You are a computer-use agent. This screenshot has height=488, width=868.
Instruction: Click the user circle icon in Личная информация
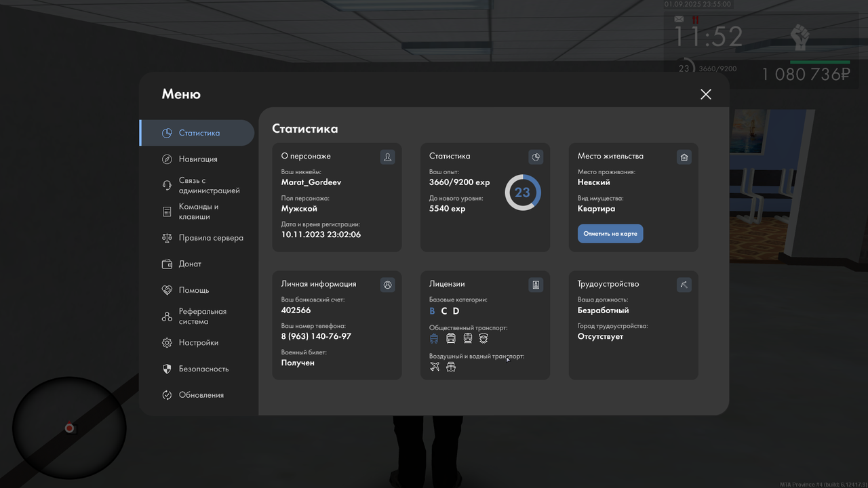387,285
